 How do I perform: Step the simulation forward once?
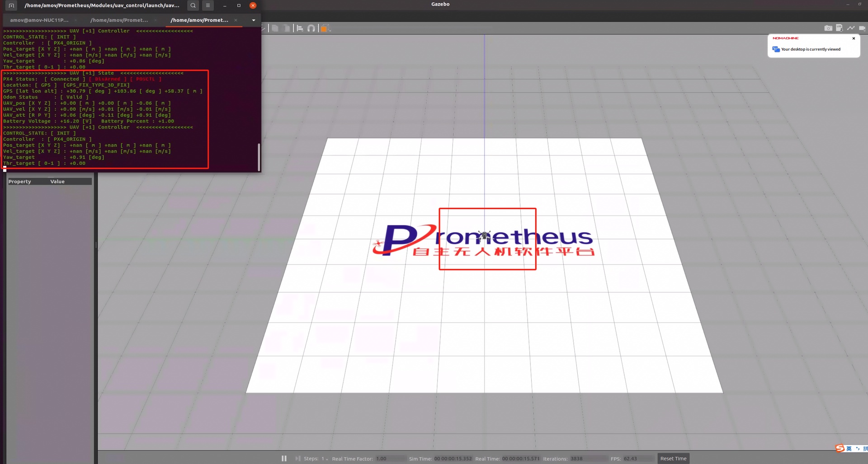tap(297, 458)
